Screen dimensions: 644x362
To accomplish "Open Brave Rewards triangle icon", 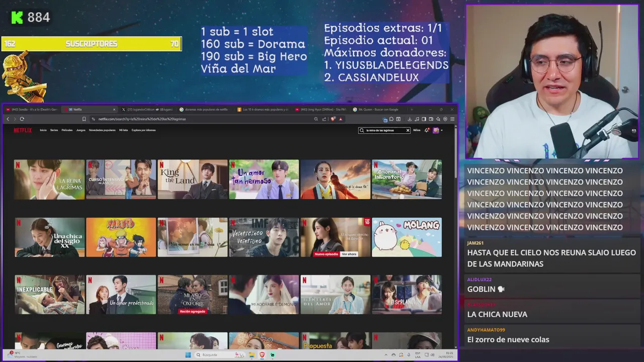I will click(x=341, y=119).
